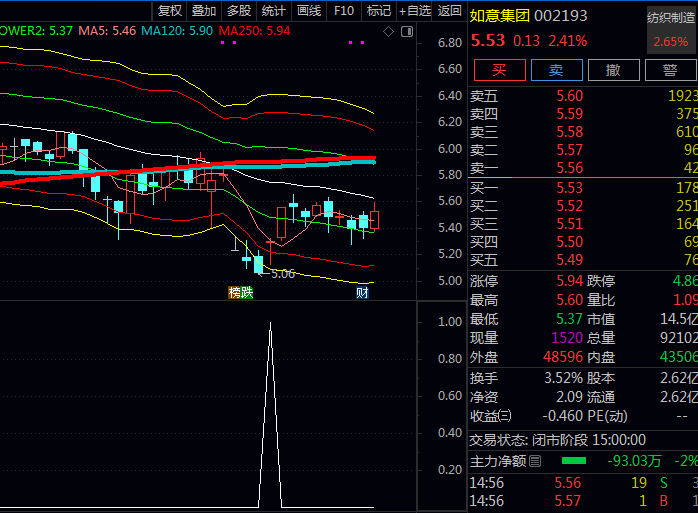698x513 pixels.
Task: Open the 复权 toolbar option
Action: coord(170,10)
